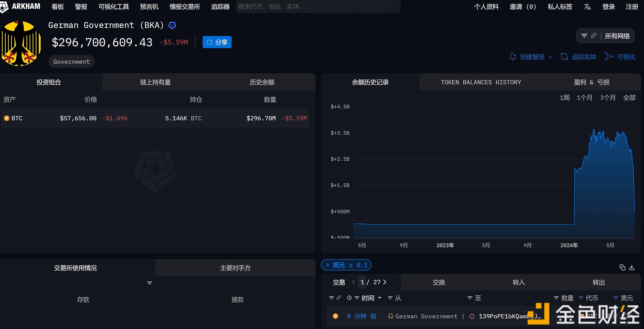644x329 pixels.
Task: Select the 1周 chart range
Action: click(565, 98)
